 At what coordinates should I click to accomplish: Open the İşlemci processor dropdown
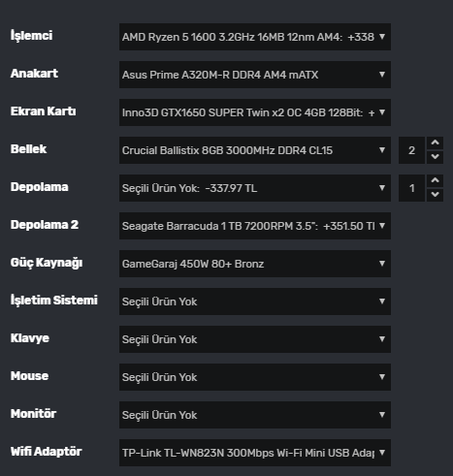point(255,37)
